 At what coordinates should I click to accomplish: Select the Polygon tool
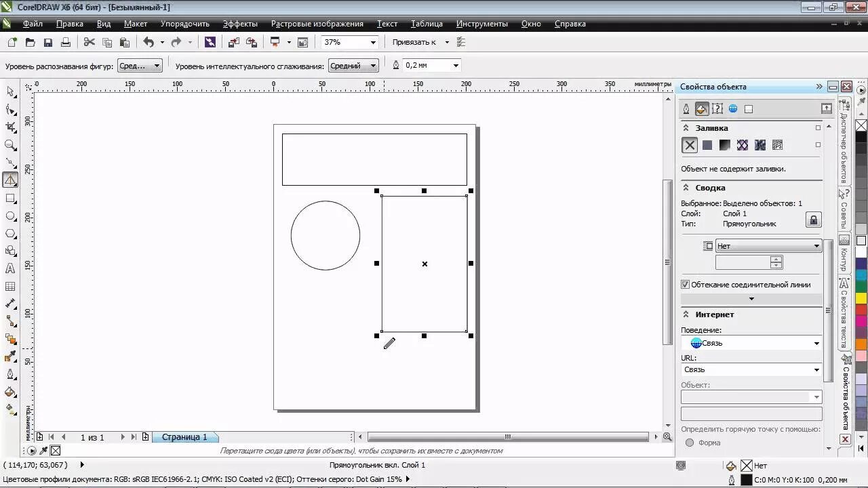pos(10,233)
